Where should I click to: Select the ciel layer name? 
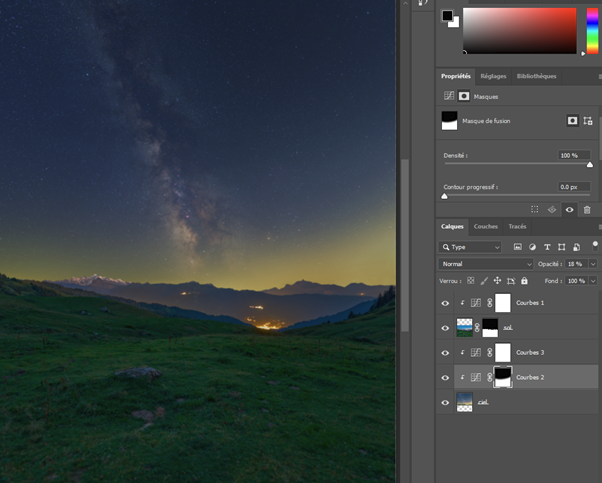click(x=483, y=402)
